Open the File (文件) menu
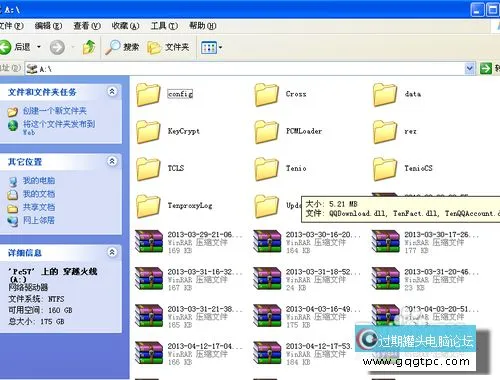This screenshot has width=500, height=380. click(x=12, y=26)
